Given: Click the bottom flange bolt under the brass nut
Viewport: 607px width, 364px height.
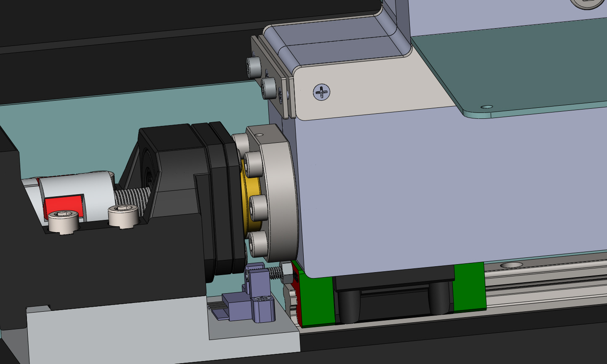Looking at the screenshot, I should 258,244.
